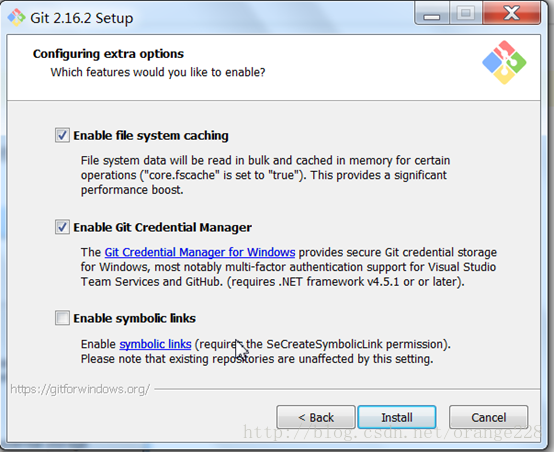The height and width of the screenshot is (452, 554).
Task: Click the file system caching description text
Action: [265, 175]
